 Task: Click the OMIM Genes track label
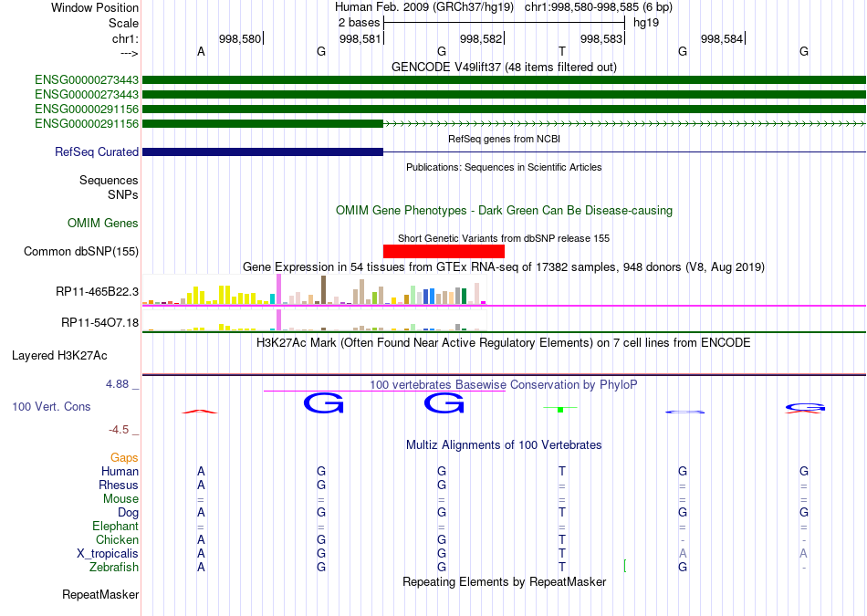coord(102,224)
